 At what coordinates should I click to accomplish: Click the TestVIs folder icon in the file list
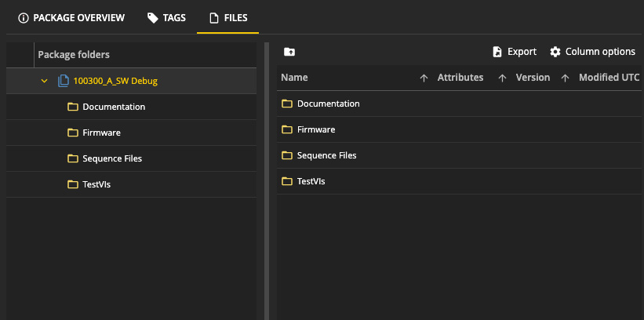point(287,181)
